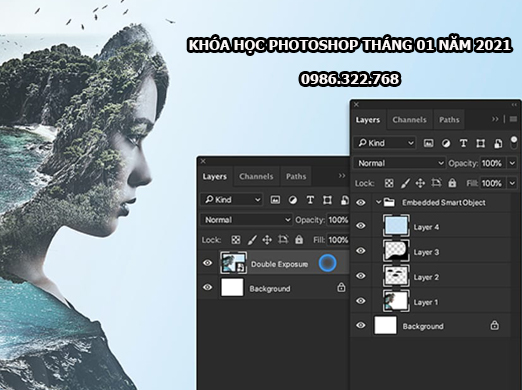Select Double Exposure layer thumbnail
Viewport: 522px width, 390px height.
point(233,263)
